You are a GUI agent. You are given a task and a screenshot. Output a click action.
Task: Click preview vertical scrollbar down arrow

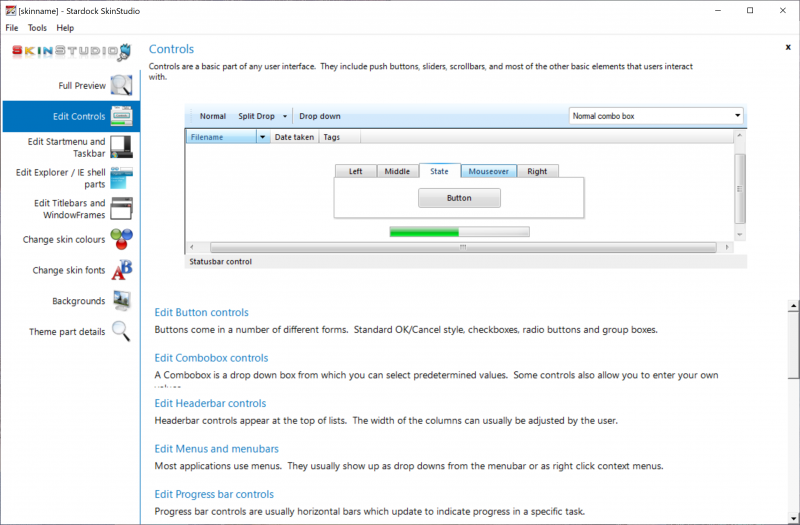click(x=740, y=235)
